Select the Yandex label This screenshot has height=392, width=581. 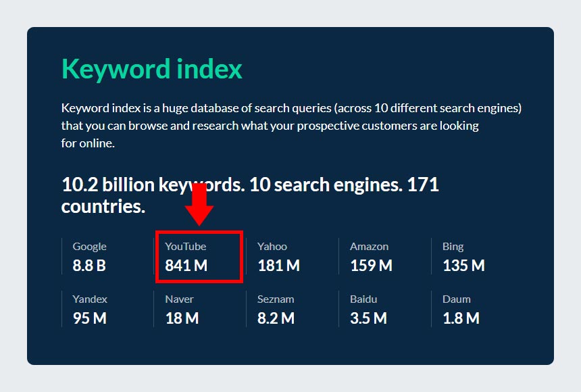pos(90,299)
